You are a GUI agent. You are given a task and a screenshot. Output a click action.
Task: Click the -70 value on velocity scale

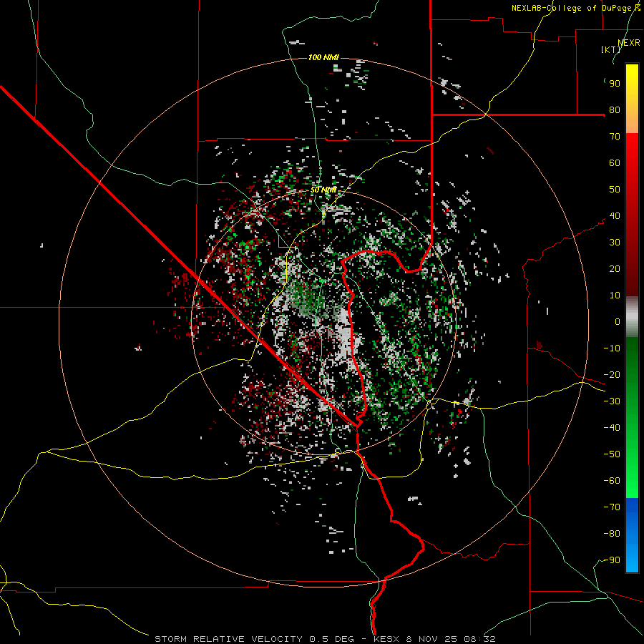tap(612, 507)
